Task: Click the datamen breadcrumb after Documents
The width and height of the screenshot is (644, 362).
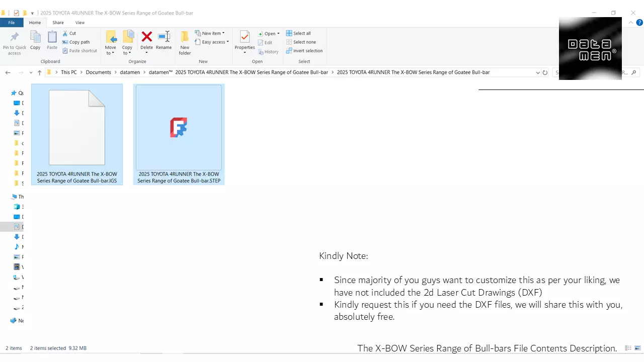Action: click(x=130, y=72)
